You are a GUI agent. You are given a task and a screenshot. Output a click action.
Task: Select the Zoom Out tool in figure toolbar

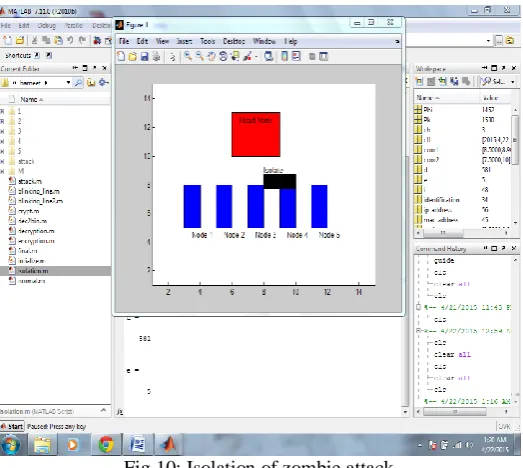(x=199, y=56)
